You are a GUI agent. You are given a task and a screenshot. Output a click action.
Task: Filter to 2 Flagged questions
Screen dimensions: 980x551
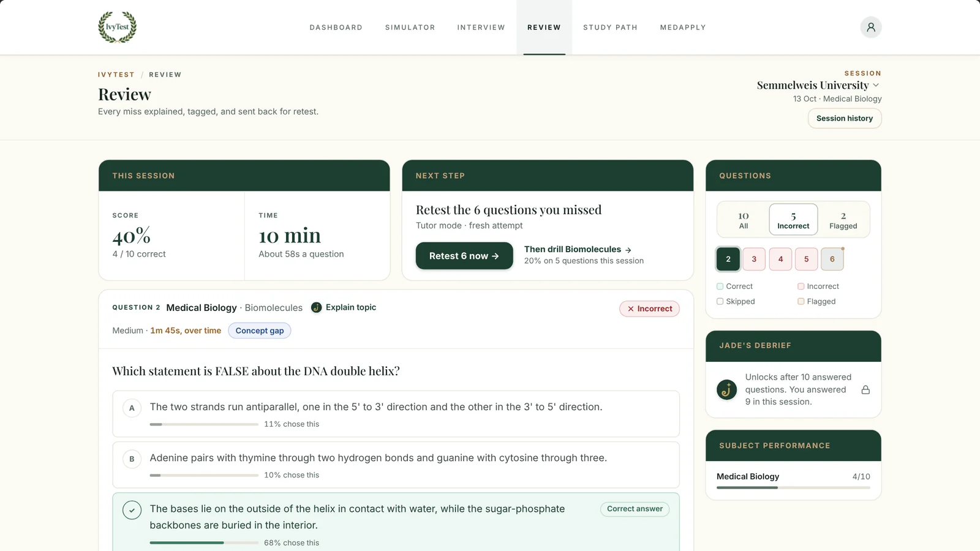843,220
